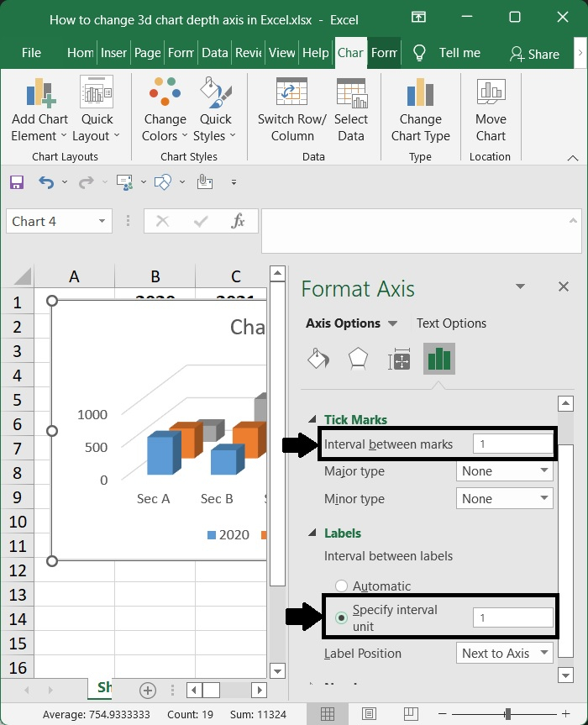Click the Interval between marks field
This screenshot has width=588, height=725.
[x=512, y=444]
